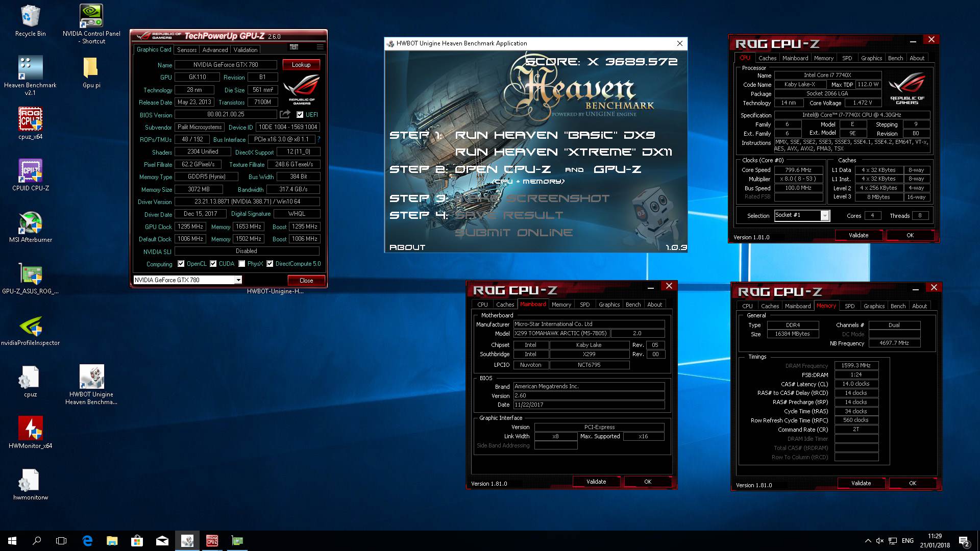Click Validate in Memory CPU-Z window
980x551 pixels.
(861, 483)
